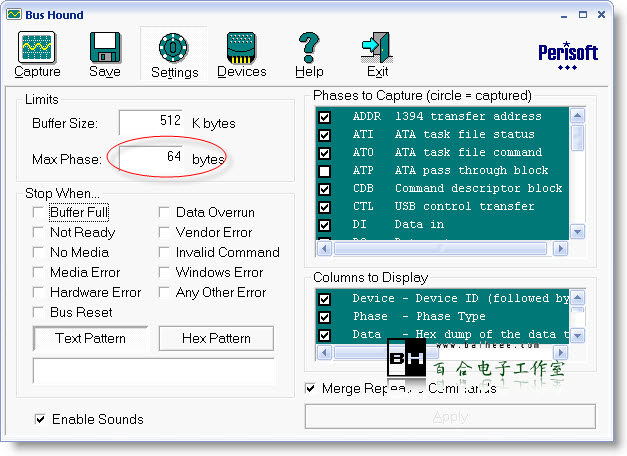Click Phases list scroll left arrow

(324, 248)
